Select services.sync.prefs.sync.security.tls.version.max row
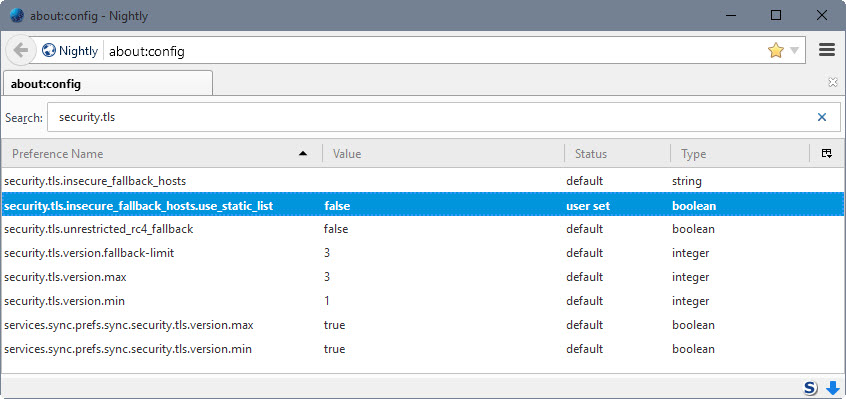 click(423, 325)
